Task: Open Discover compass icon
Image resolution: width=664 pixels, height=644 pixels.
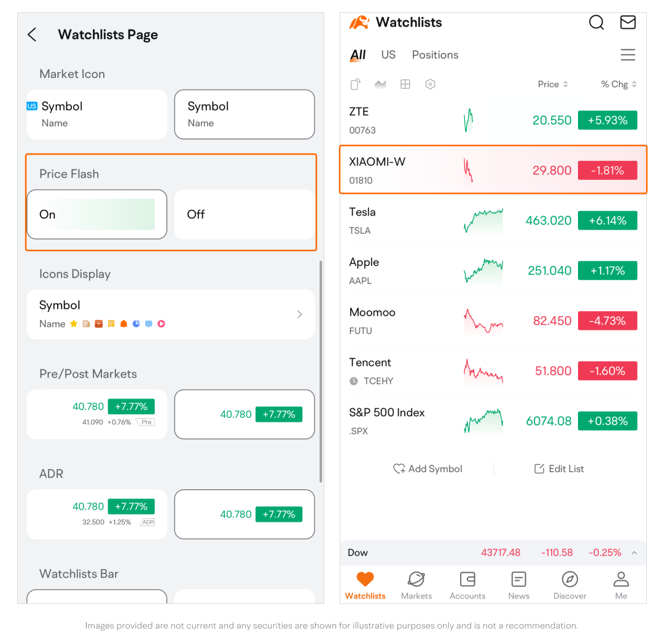Action: 570,579
